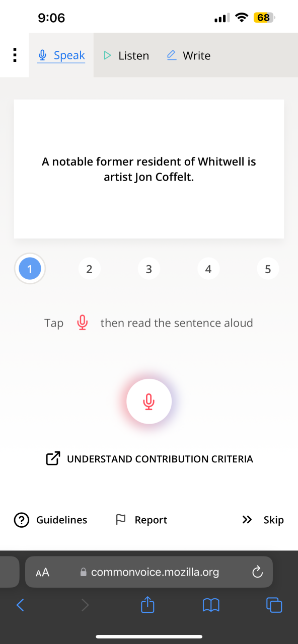This screenshot has width=298, height=644.
Task: Select sentence step 4 circle
Action: point(208,269)
